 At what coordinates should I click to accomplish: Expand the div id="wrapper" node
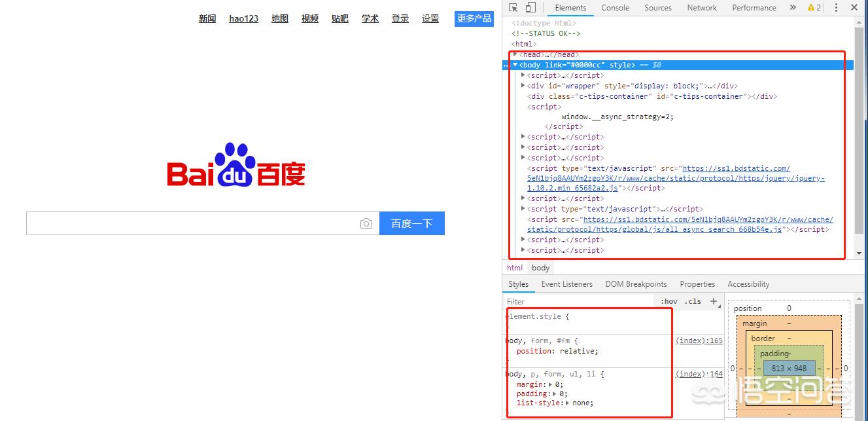[523, 86]
